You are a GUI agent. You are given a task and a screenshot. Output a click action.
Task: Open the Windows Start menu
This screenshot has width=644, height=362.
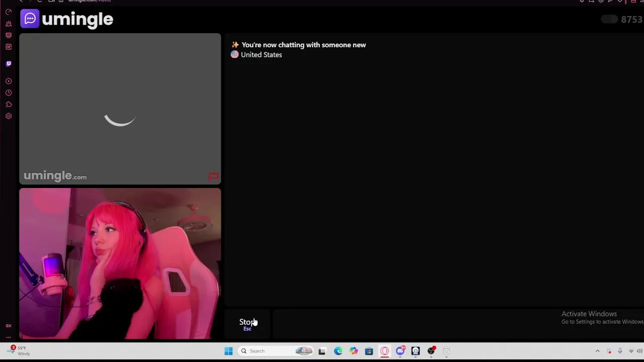tap(228, 351)
